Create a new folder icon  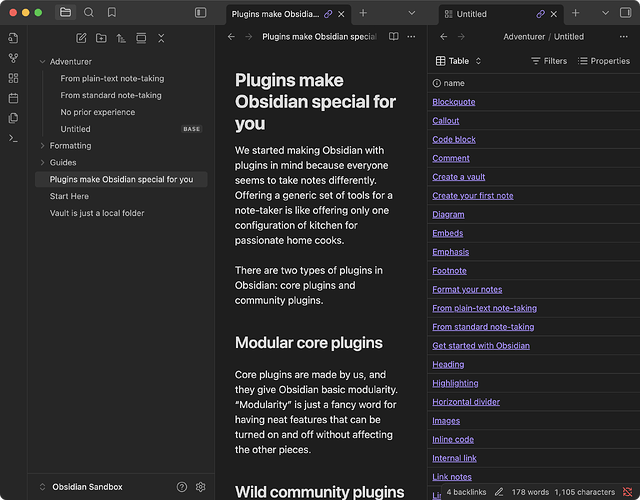point(101,38)
